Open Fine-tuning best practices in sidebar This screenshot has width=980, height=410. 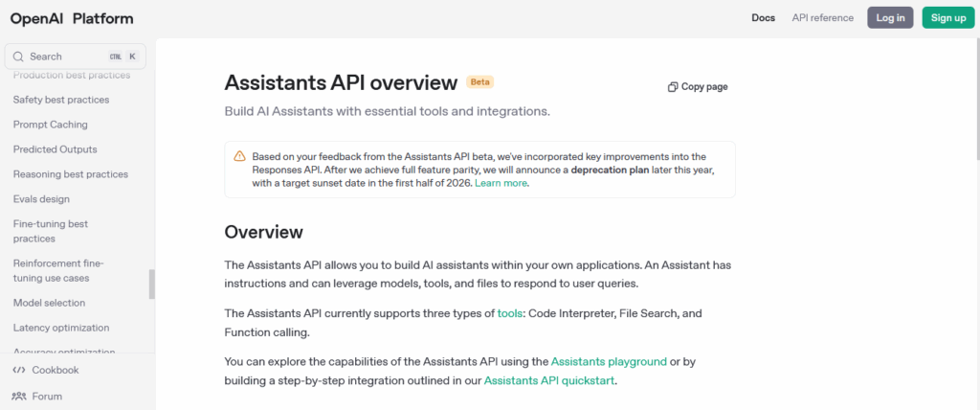tap(51, 231)
